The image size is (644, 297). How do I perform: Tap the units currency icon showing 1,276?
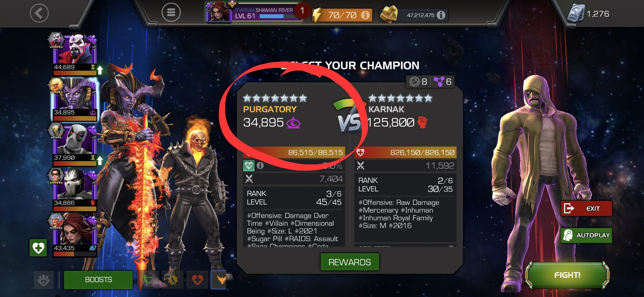(576, 13)
